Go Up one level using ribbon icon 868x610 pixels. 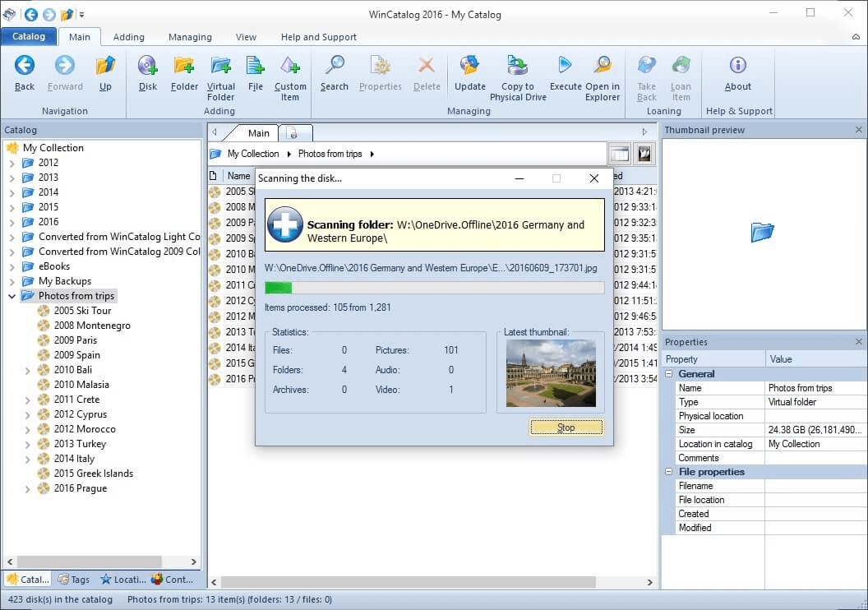click(x=105, y=65)
